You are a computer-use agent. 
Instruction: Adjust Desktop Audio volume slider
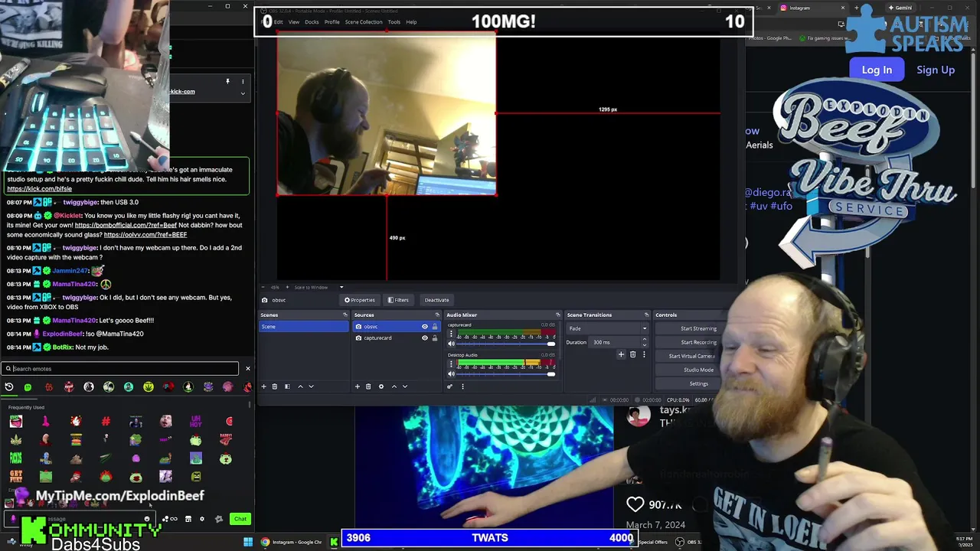click(x=505, y=373)
